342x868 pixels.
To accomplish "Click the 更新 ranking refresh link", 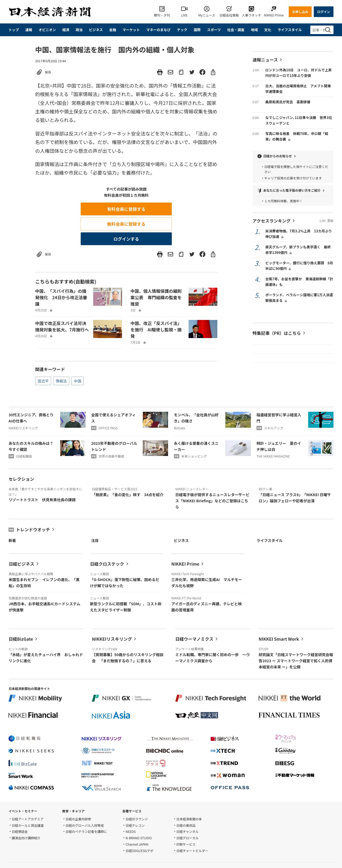I will (330, 221).
